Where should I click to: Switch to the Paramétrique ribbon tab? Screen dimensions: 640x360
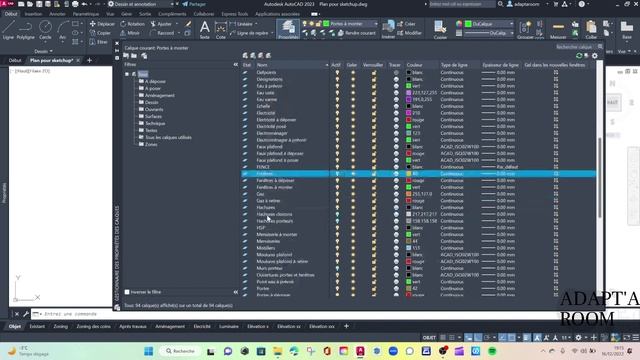click(x=85, y=14)
